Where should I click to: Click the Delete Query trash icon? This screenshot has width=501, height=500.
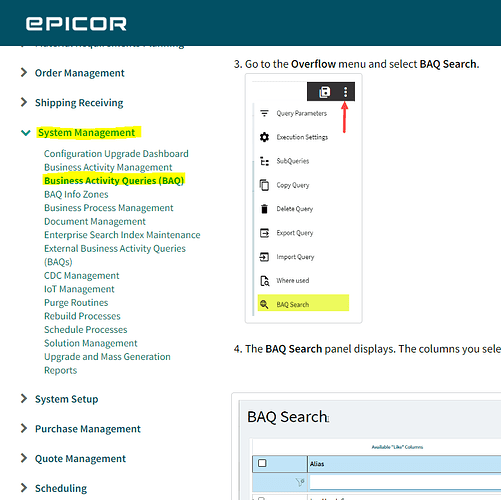point(264,209)
